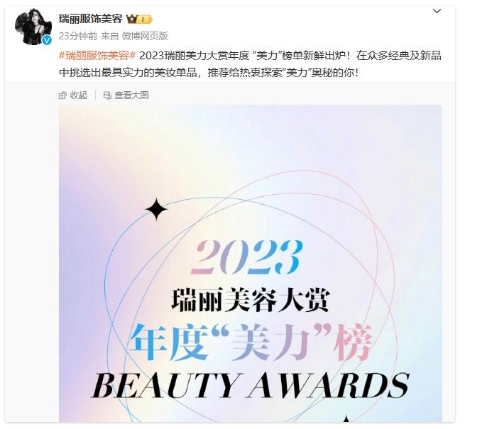Image resolution: width=479 pixels, height=429 pixels.
Task: Click the post body text about 美力榜单
Action: coord(250,64)
